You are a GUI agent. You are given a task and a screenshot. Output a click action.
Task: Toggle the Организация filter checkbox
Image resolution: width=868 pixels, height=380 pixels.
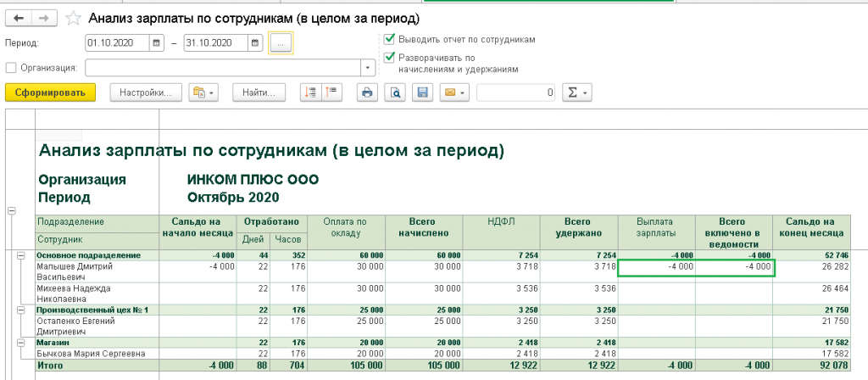coord(10,68)
